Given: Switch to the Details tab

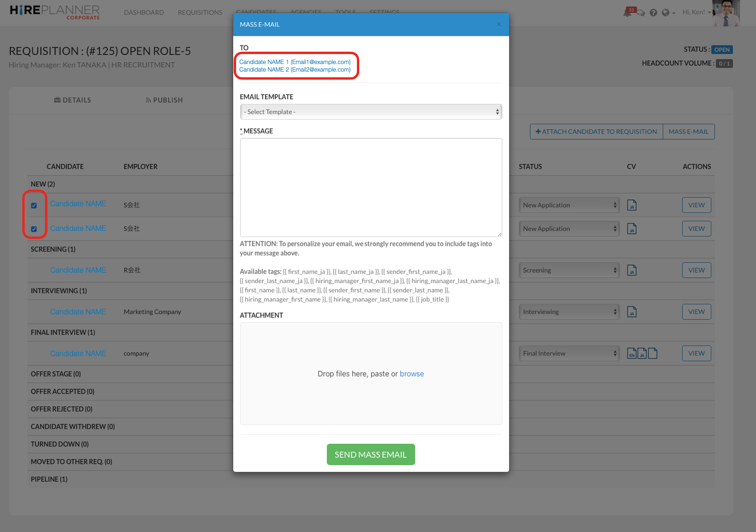Looking at the screenshot, I should click(x=73, y=100).
